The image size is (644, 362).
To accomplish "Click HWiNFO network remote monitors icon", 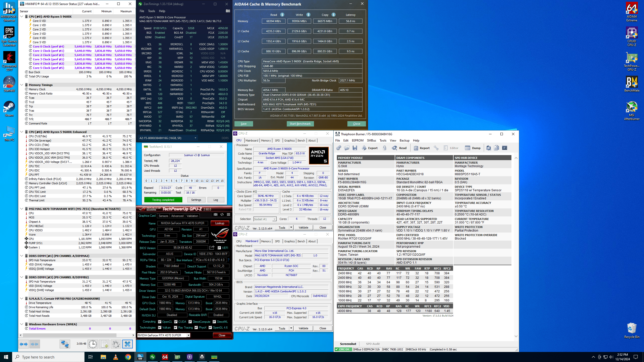I will [x=65, y=344].
